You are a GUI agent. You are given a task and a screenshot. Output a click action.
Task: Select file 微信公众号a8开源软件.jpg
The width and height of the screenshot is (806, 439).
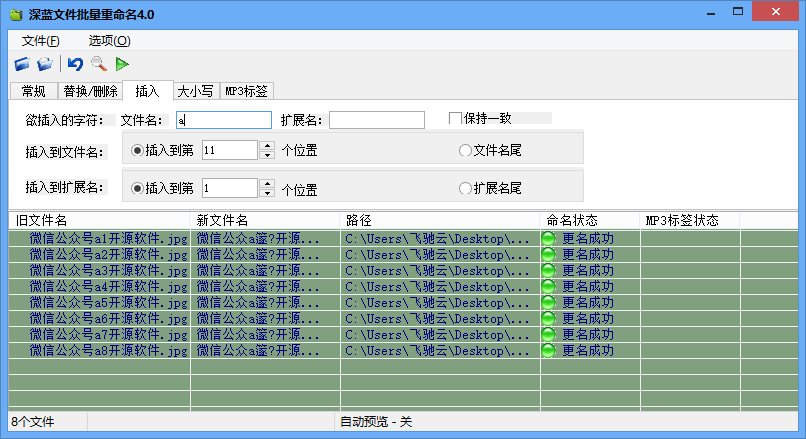pos(108,351)
